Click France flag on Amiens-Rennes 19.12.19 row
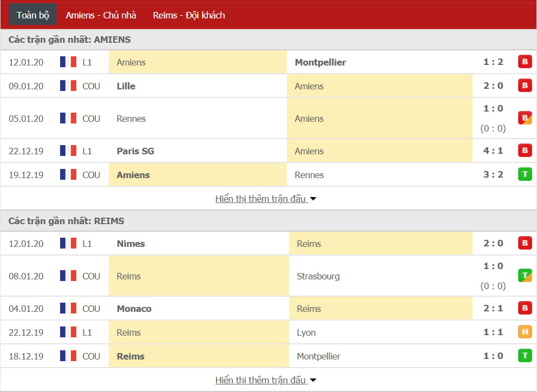537x392 pixels. click(x=68, y=174)
